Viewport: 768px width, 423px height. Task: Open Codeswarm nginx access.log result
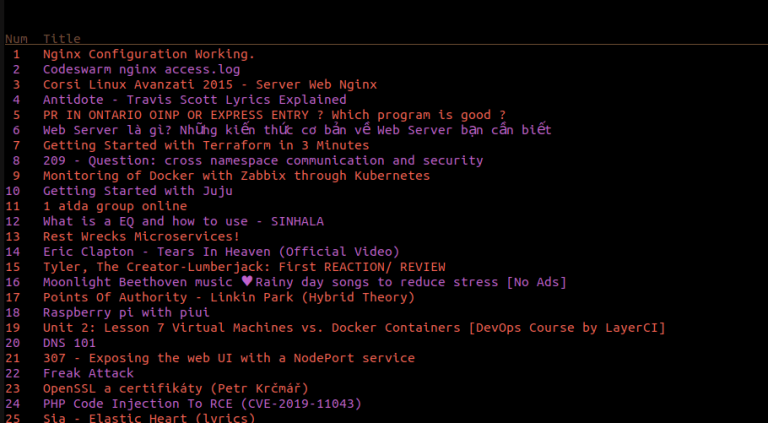142,70
